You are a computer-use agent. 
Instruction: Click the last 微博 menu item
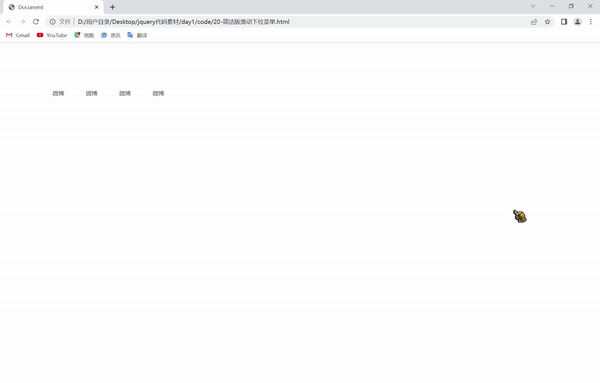(x=158, y=93)
